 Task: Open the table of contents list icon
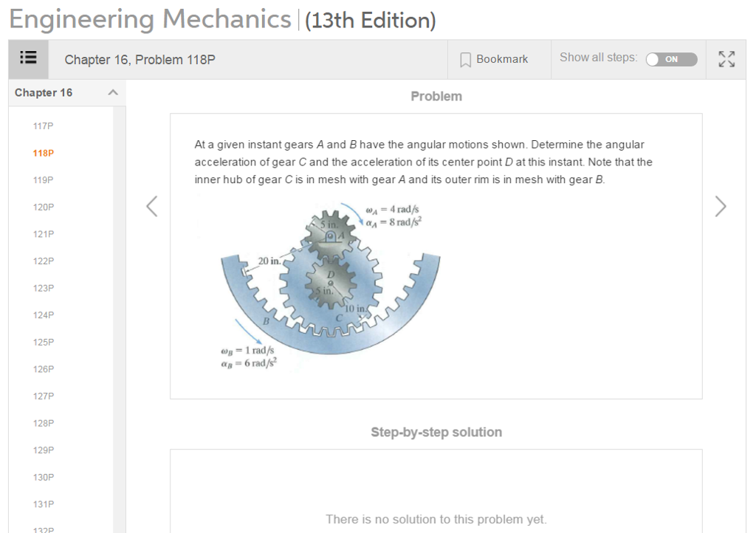coord(27,58)
